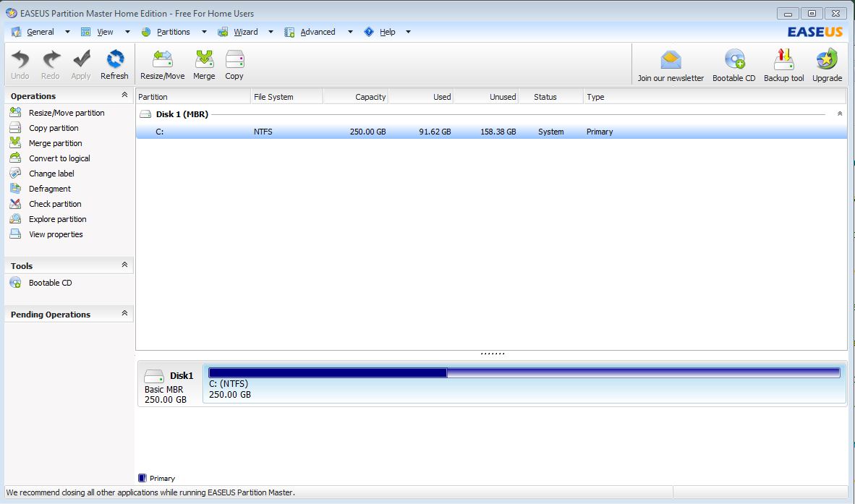Open the View menu
Screen dimensions: 855x504
click(x=105, y=32)
